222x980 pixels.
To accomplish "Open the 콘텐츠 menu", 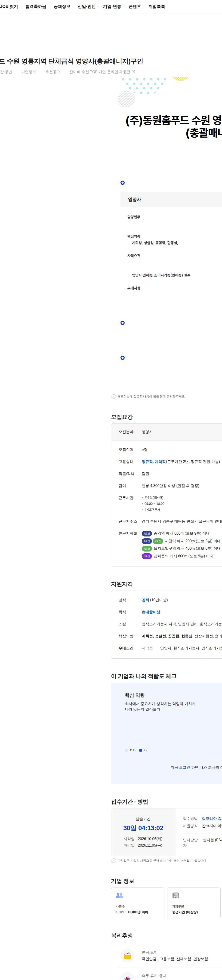I will [135, 6].
